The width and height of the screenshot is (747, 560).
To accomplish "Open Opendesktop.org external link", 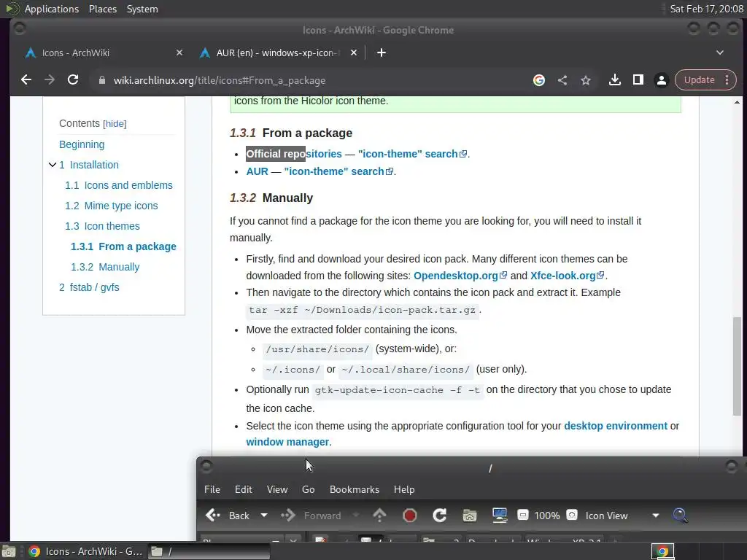I will 460,276.
